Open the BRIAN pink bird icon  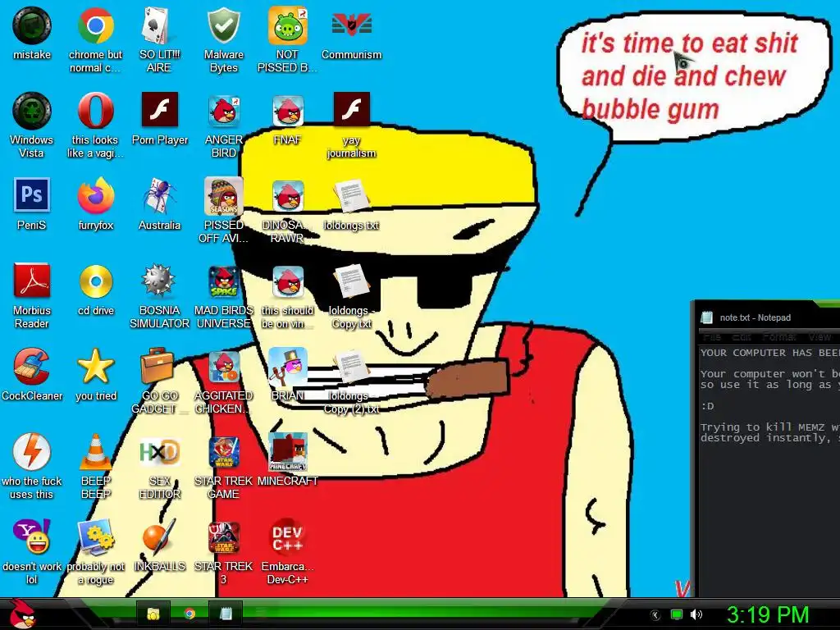tap(287, 367)
